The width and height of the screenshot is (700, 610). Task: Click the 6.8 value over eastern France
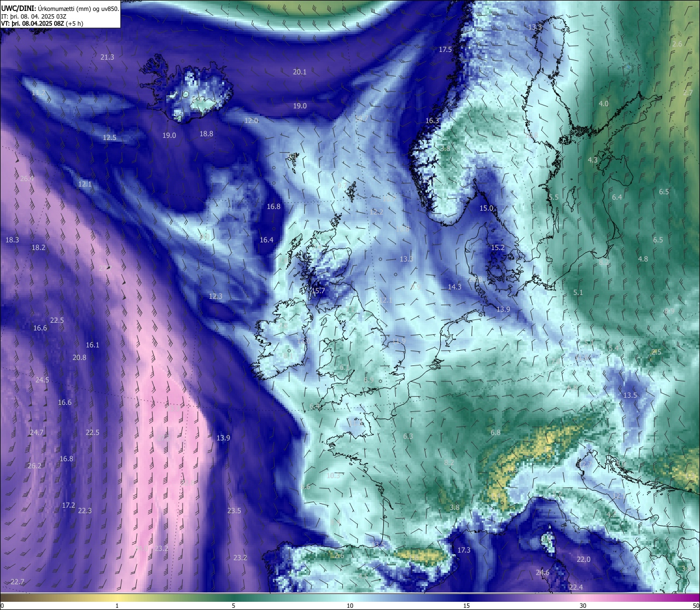pos(495,432)
